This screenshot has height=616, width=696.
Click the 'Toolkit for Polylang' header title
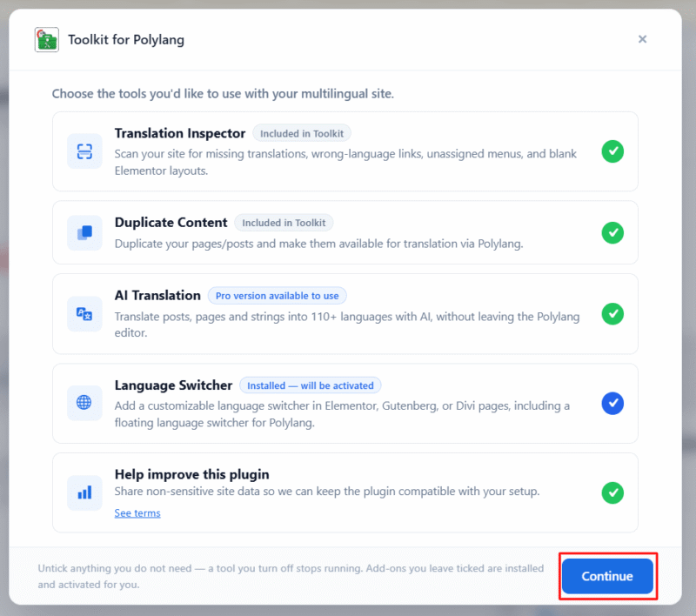pos(126,39)
